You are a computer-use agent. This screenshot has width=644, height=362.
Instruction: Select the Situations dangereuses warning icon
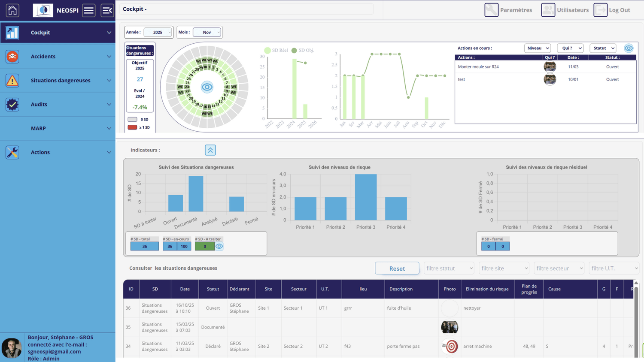click(12, 80)
